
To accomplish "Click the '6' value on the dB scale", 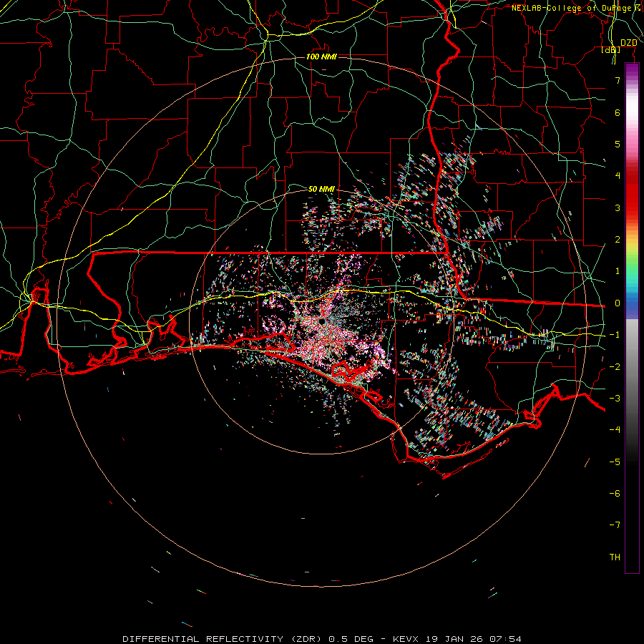I will pyautogui.click(x=618, y=112).
